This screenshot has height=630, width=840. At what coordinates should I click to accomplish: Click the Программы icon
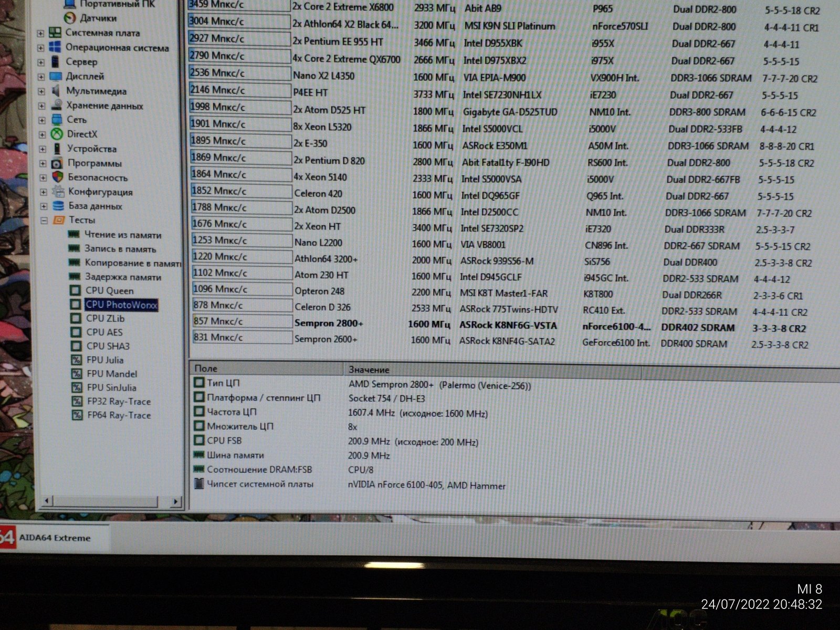pos(57,163)
